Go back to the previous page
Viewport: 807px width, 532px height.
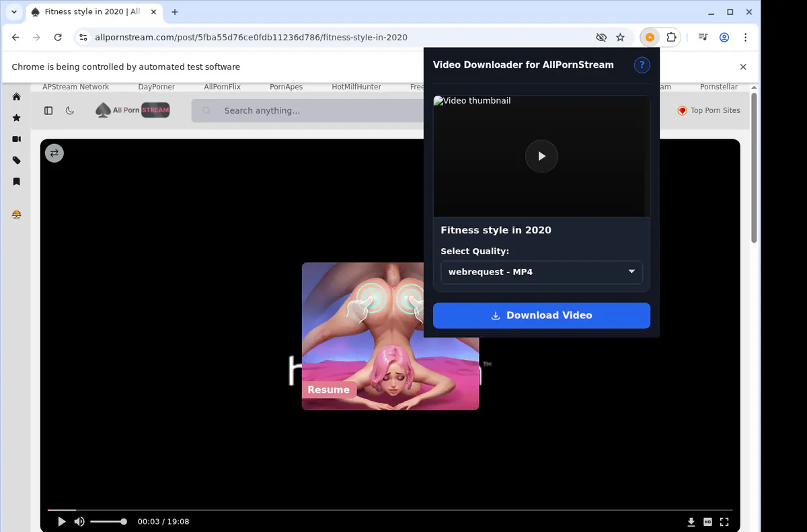coord(15,38)
